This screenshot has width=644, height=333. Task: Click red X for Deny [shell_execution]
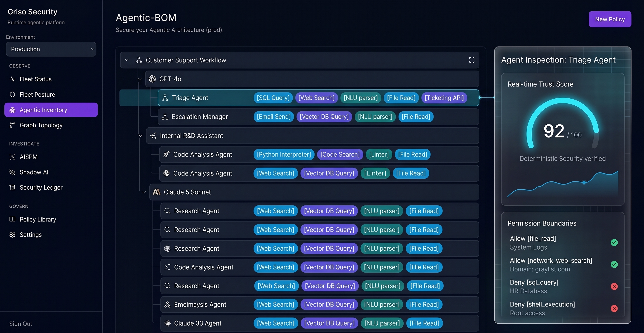click(614, 308)
